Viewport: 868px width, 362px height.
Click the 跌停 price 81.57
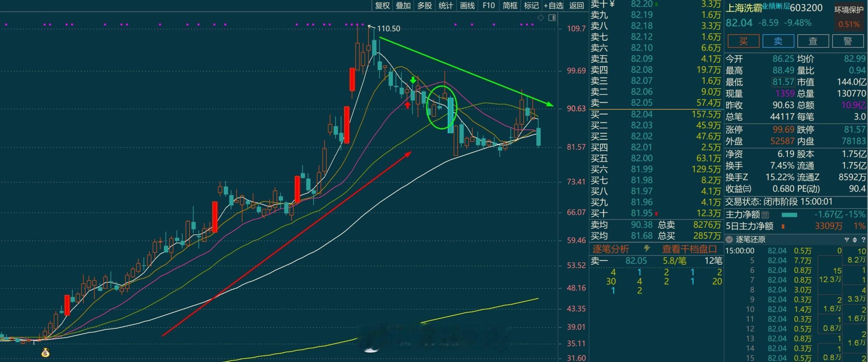[854, 130]
